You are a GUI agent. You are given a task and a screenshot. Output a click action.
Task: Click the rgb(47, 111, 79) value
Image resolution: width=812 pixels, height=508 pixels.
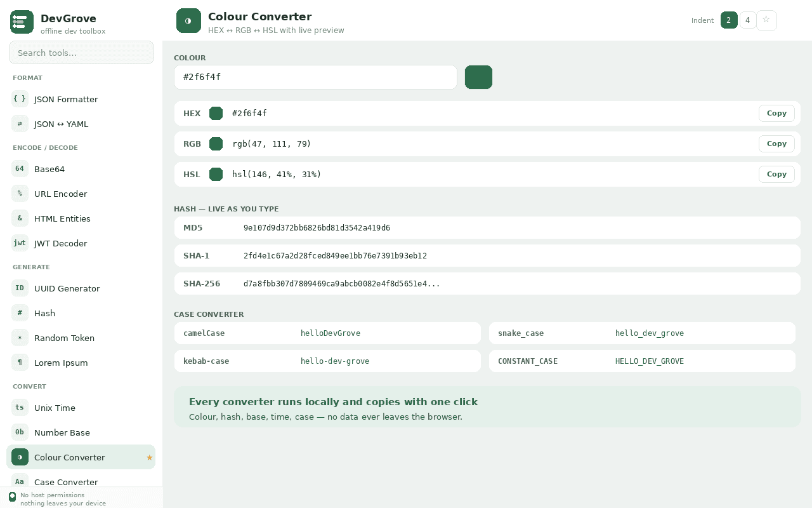click(x=272, y=144)
